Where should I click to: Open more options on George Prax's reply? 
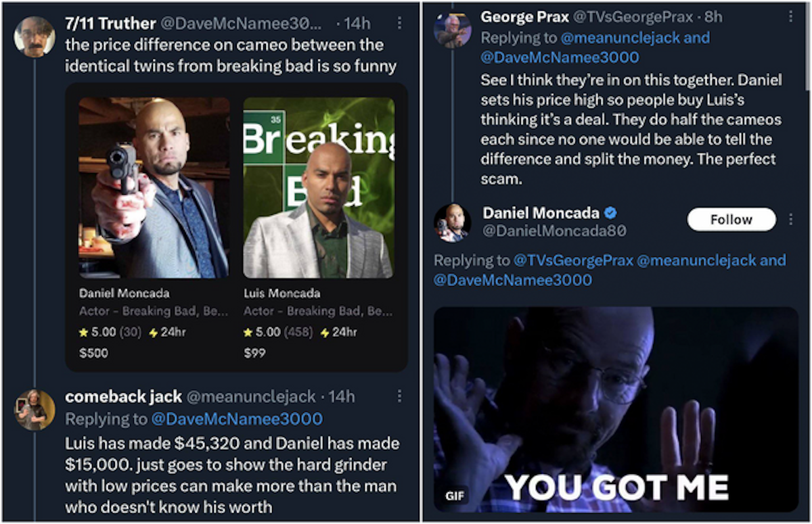tap(790, 16)
